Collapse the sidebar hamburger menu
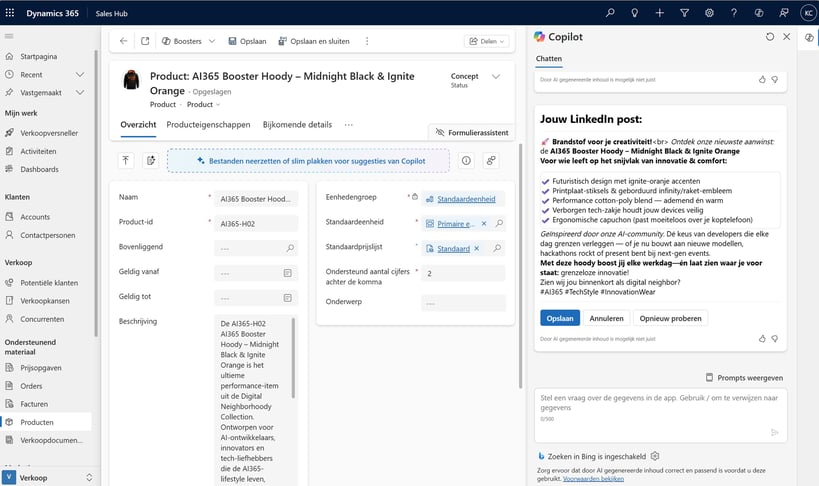The image size is (819, 486). [x=9, y=36]
